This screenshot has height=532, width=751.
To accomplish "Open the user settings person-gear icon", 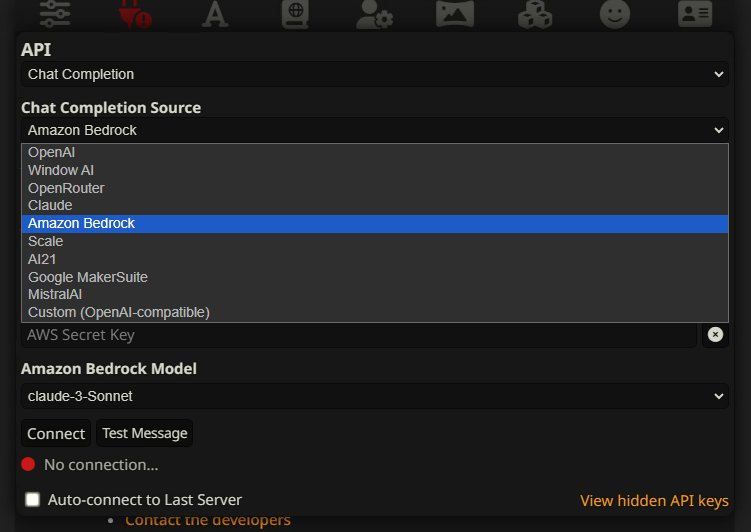I will coord(375,13).
